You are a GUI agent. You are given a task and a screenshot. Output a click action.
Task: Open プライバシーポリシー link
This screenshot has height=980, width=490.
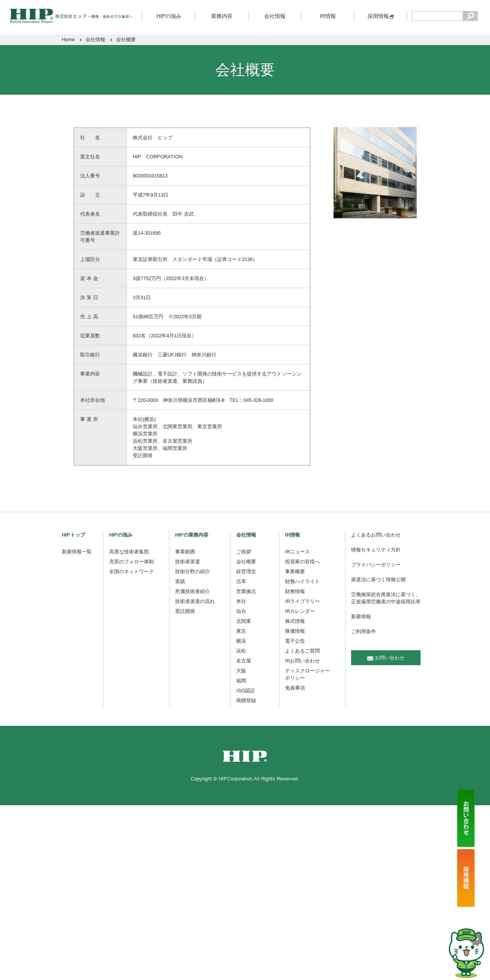[376, 565]
